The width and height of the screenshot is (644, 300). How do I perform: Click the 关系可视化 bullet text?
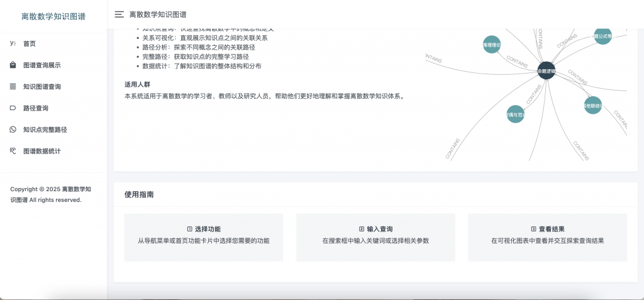[204, 38]
